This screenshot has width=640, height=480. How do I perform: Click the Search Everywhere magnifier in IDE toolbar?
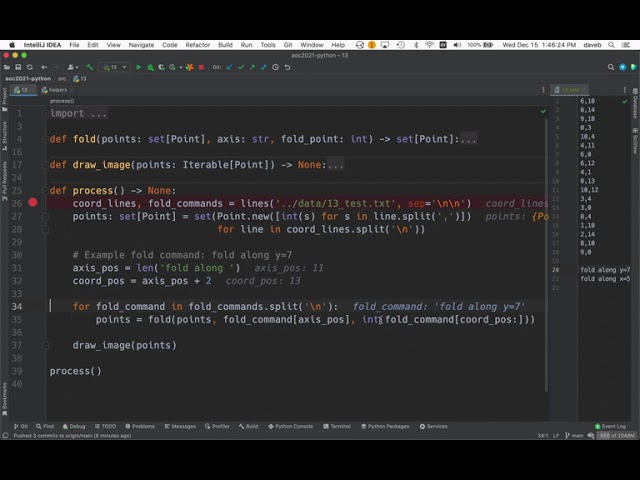(611, 67)
